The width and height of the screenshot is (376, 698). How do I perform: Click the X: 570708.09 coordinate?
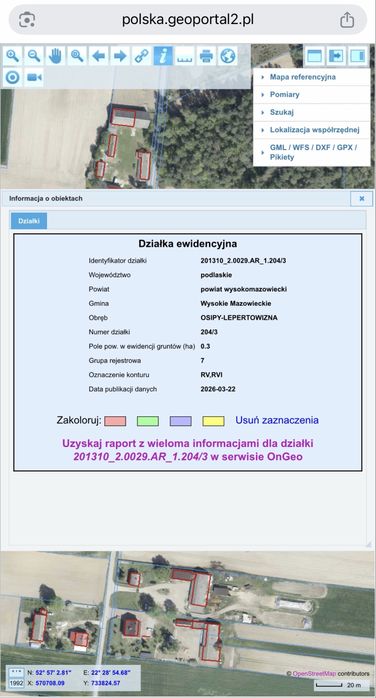[x=46, y=683]
